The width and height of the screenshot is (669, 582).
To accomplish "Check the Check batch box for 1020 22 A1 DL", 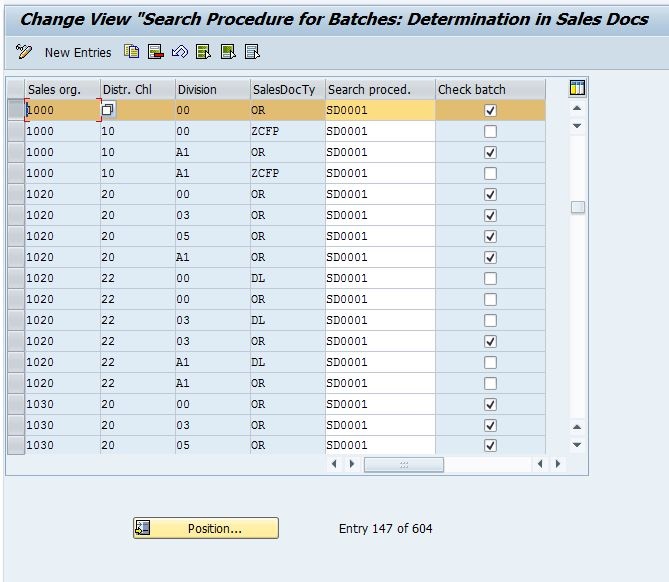I will [x=490, y=362].
